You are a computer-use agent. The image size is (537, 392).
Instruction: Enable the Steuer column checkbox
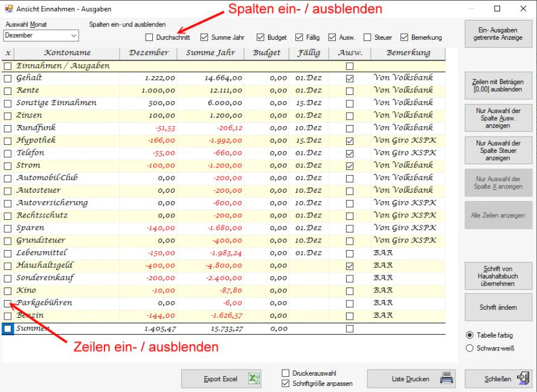click(367, 37)
